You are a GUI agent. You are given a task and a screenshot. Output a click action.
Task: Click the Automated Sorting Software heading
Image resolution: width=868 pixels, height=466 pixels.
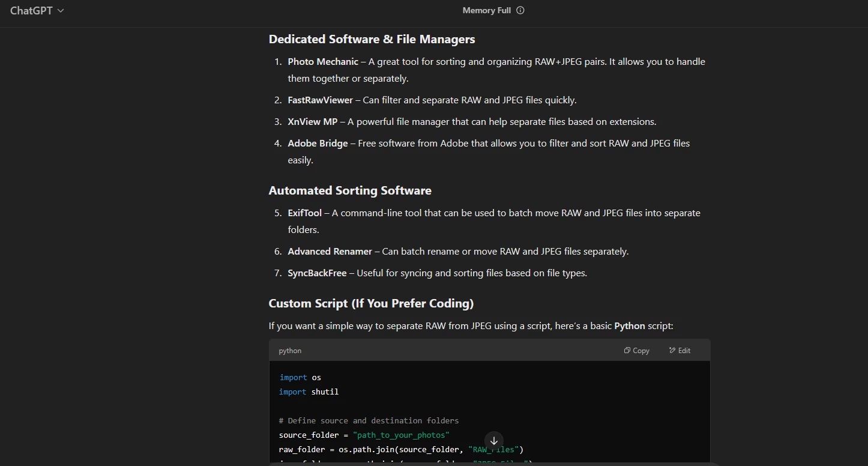tap(350, 191)
